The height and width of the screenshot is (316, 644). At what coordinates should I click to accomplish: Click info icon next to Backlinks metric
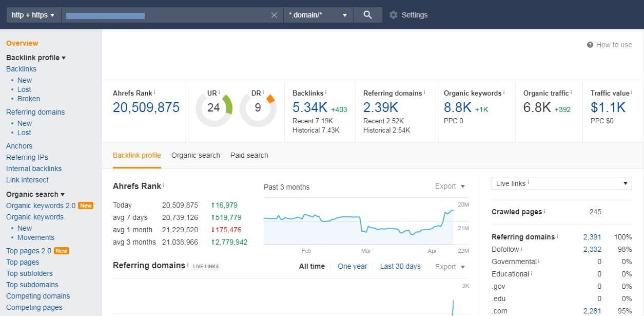click(x=326, y=92)
